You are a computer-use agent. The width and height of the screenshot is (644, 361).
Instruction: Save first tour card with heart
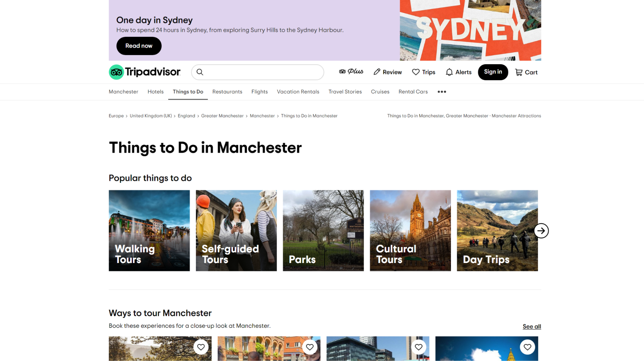point(201,347)
